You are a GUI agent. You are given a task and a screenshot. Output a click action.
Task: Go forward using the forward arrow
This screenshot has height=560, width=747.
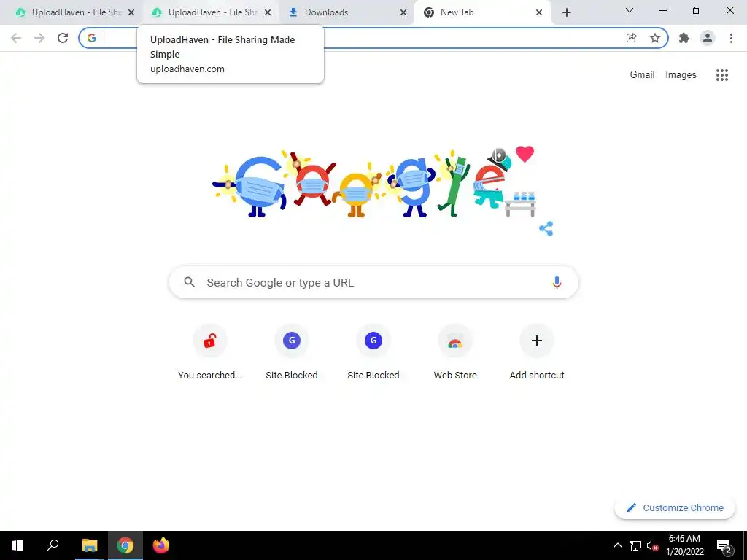pyautogui.click(x=39, y=38)
